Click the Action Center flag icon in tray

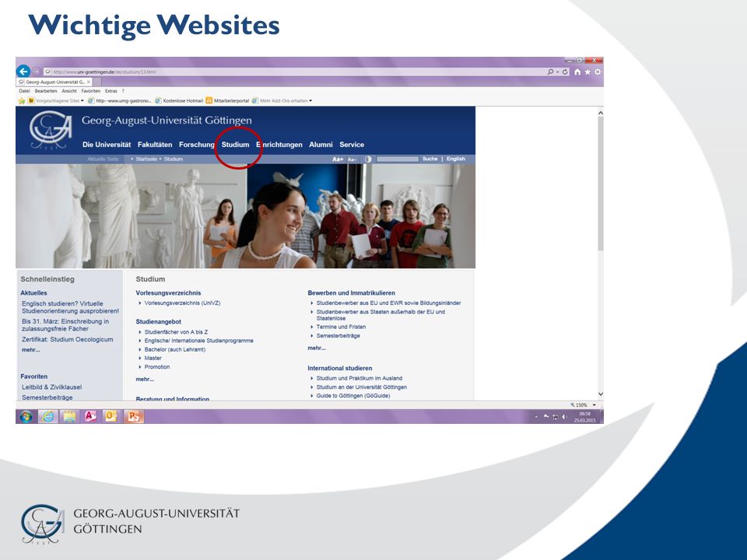(546, 417)
